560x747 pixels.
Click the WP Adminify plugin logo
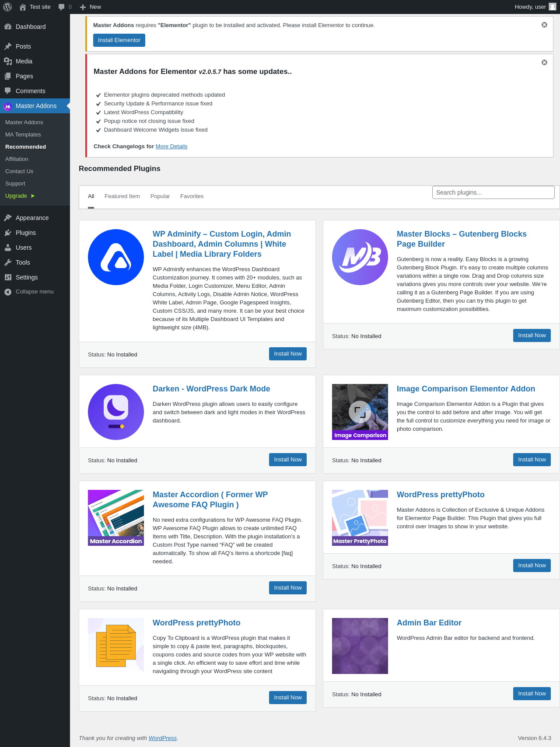tap(116, 257)
